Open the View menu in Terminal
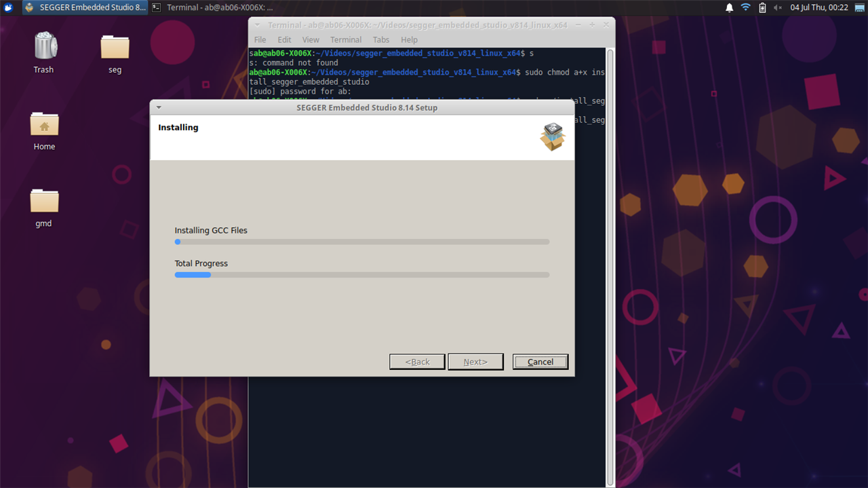The height and width of the screenshot is (488, 868). tap(311, 40)
